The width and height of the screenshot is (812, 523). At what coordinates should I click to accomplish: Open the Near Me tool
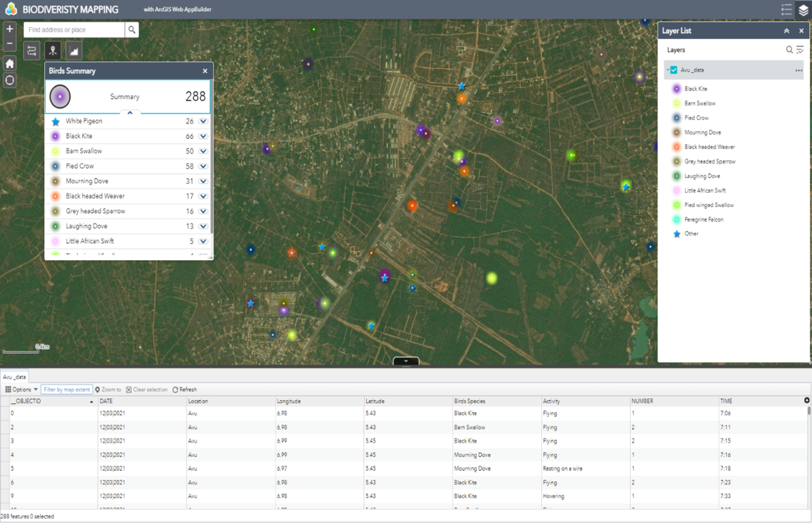[x=52, y=50]
